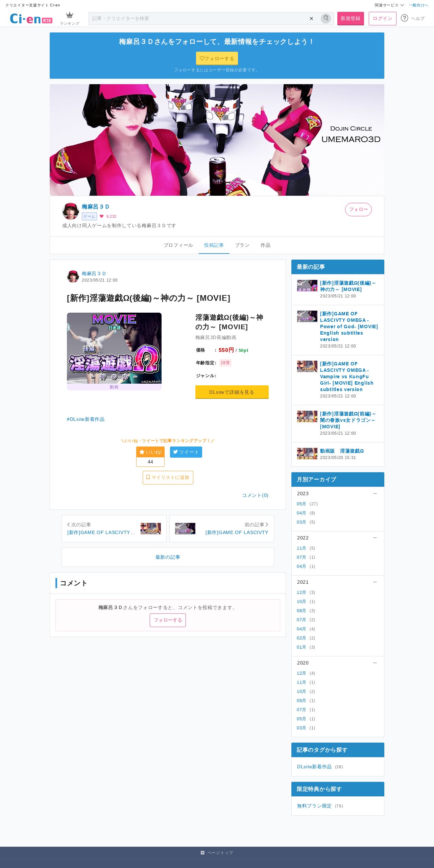Submit search with magnifier icon
The width and height of the screenshot is (434, 868).
pos(326,18)
